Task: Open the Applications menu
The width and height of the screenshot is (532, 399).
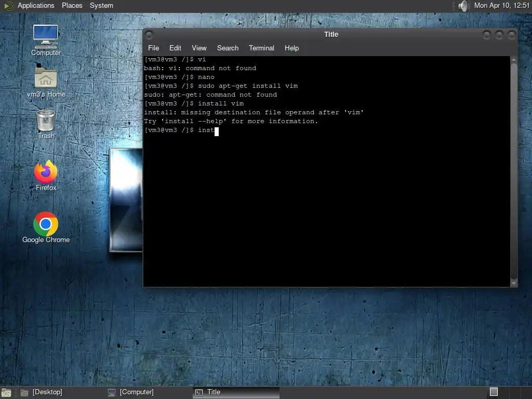Action: 36,5
